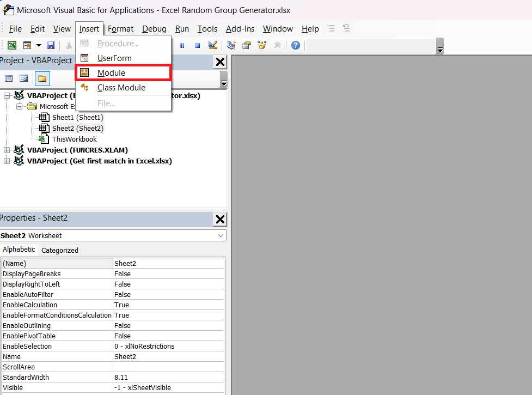Close the open Insert menu
This screenshot has width=532, height=395.
[x=89, y=29]
